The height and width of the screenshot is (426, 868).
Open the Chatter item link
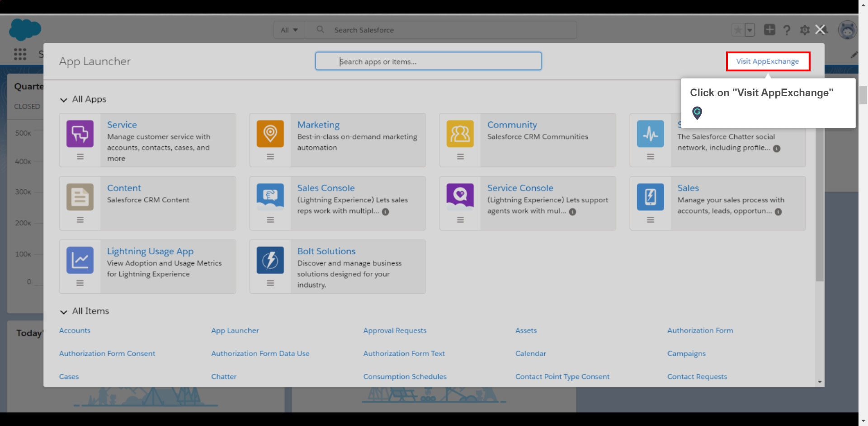pos(224,377)
